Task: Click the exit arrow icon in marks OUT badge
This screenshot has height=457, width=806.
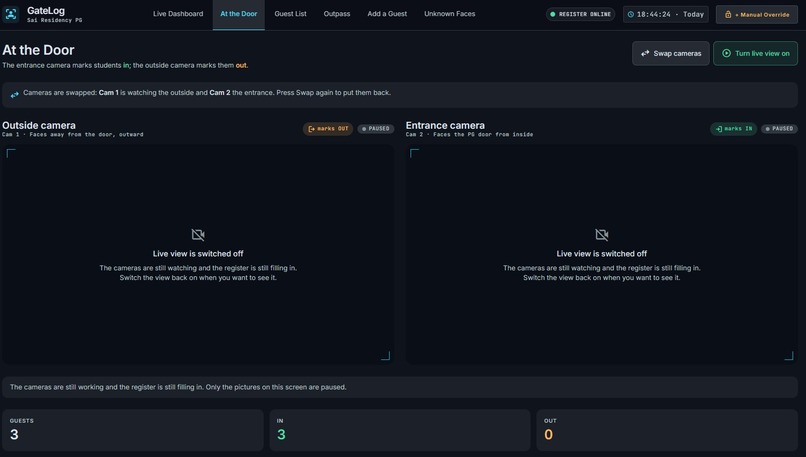Action: (x=311, y=129)
